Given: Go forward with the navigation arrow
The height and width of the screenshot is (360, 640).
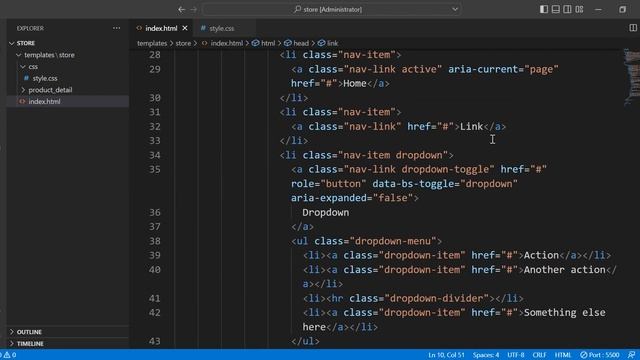Looking at the screenshot, I should 193,9.
